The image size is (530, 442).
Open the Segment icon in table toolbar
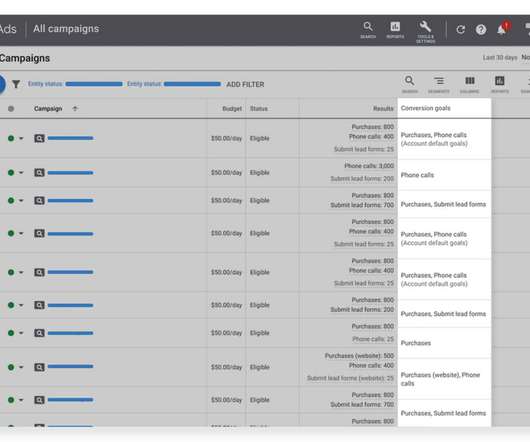pyautogui.click(x=439, y=84)
